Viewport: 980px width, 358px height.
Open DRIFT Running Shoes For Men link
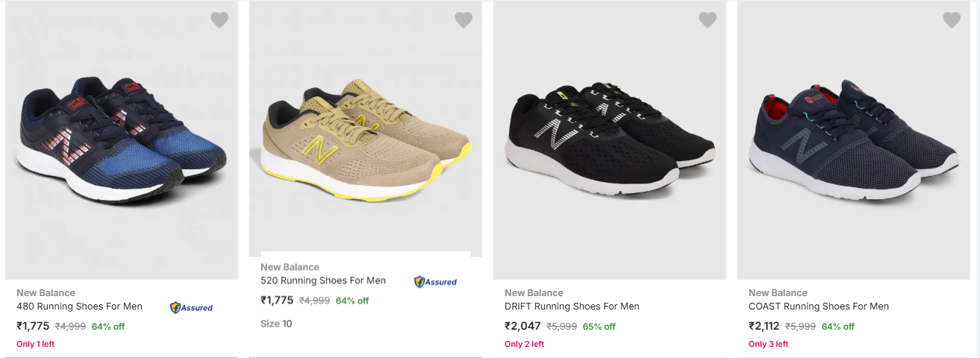pos(572,307)
